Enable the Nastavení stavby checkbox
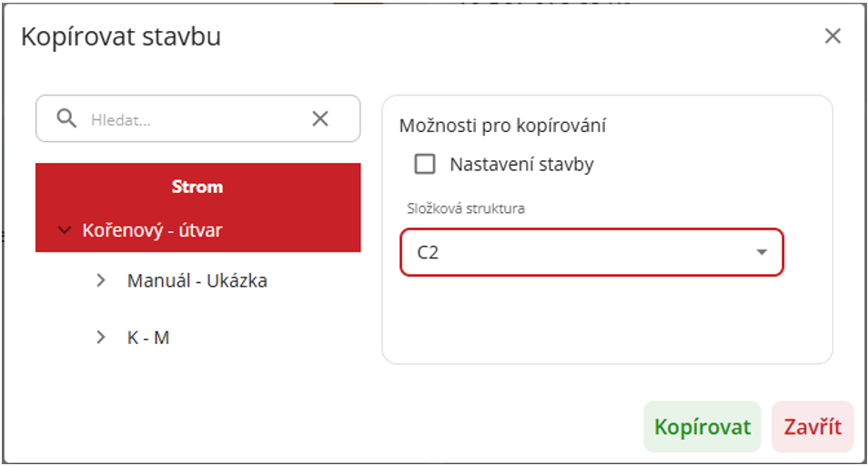The width and height of the screenshot is (868, 466). click(425, 165)
